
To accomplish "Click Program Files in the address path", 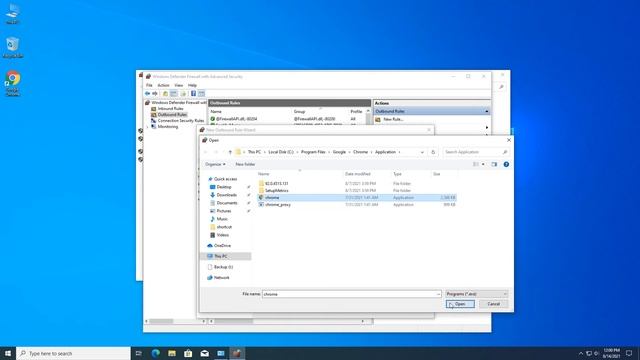I will pyautogui.click(x=313, y=152).
